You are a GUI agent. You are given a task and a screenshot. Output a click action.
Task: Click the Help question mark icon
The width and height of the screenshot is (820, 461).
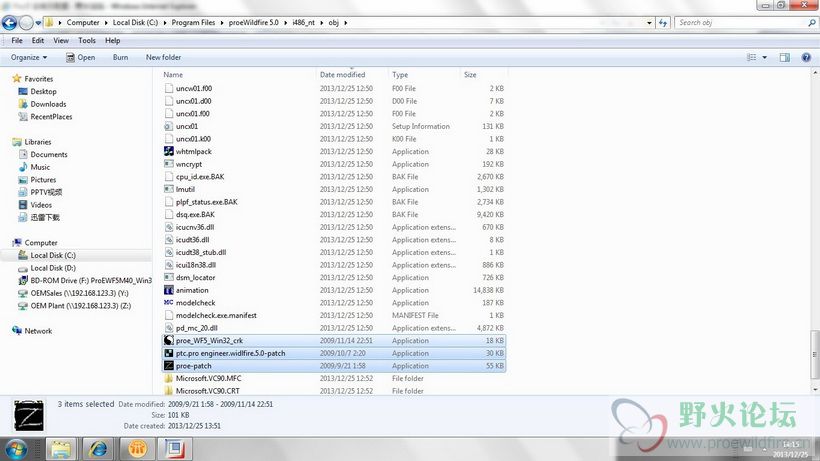806,57
